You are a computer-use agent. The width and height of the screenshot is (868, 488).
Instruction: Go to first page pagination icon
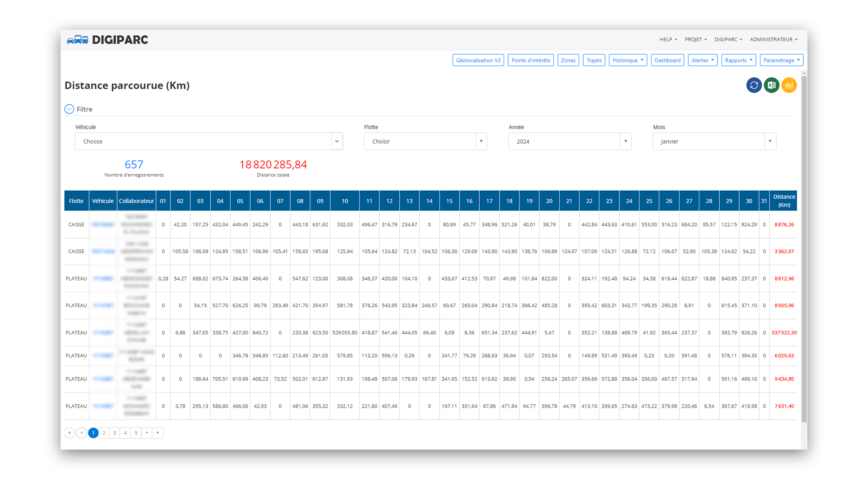point(70,433)
